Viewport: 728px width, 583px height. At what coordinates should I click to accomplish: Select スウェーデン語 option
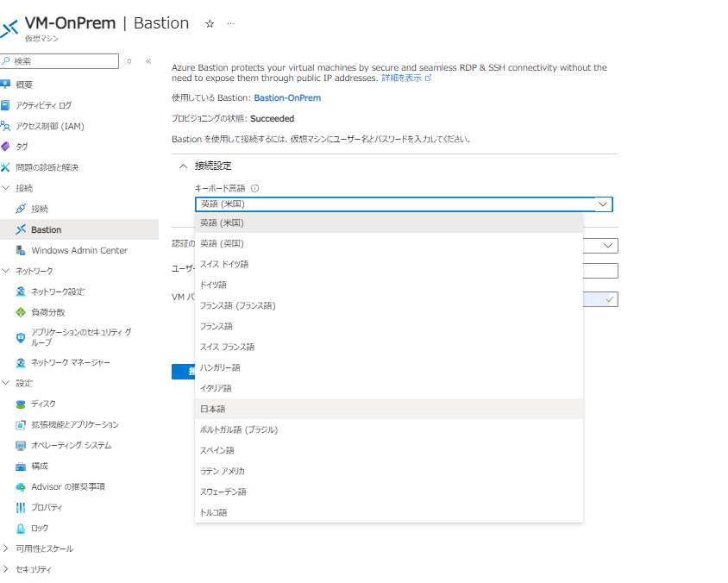pos(389,492)
